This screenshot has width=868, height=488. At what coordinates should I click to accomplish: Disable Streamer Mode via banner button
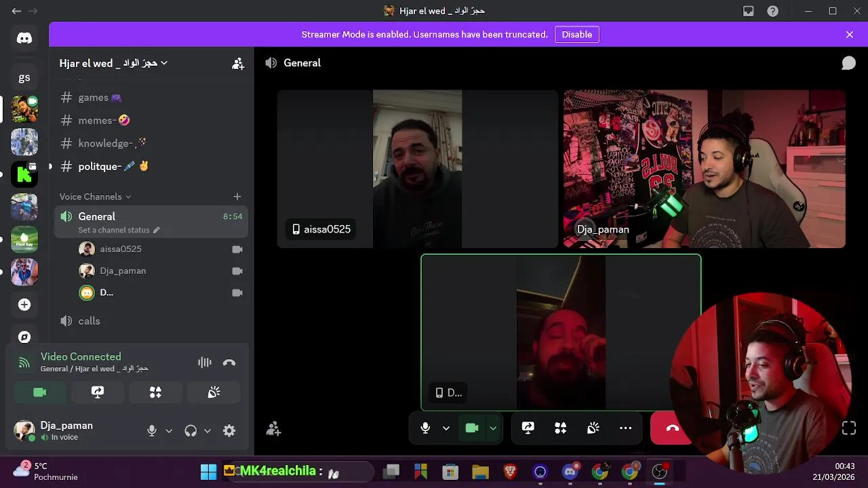point(576,35)
